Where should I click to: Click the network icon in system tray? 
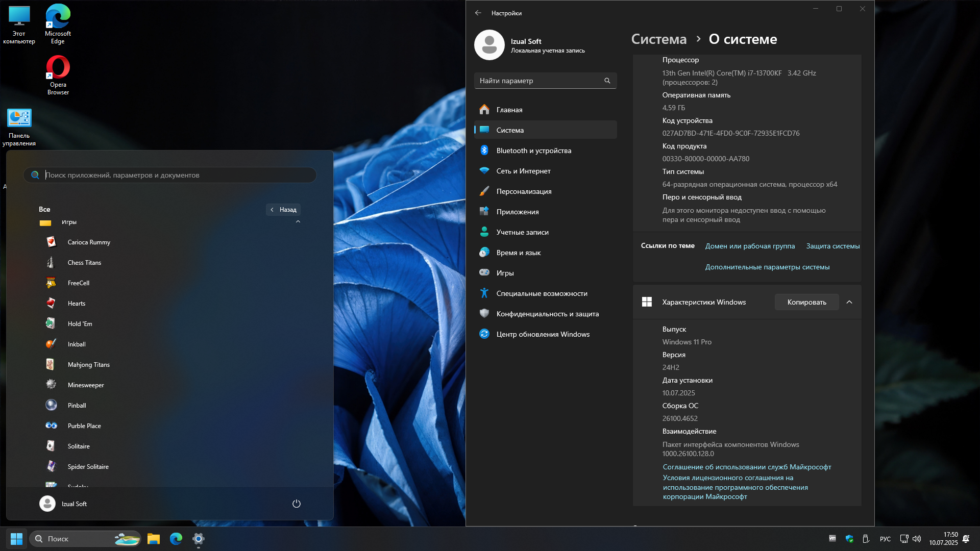pyautogui.click(x=904, y=539)
